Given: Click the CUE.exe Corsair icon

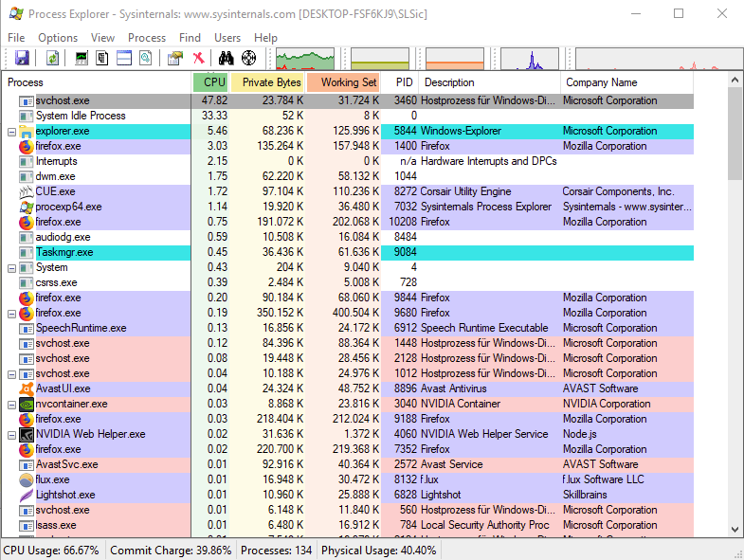Looking at the screenshot, I should 27,191.
